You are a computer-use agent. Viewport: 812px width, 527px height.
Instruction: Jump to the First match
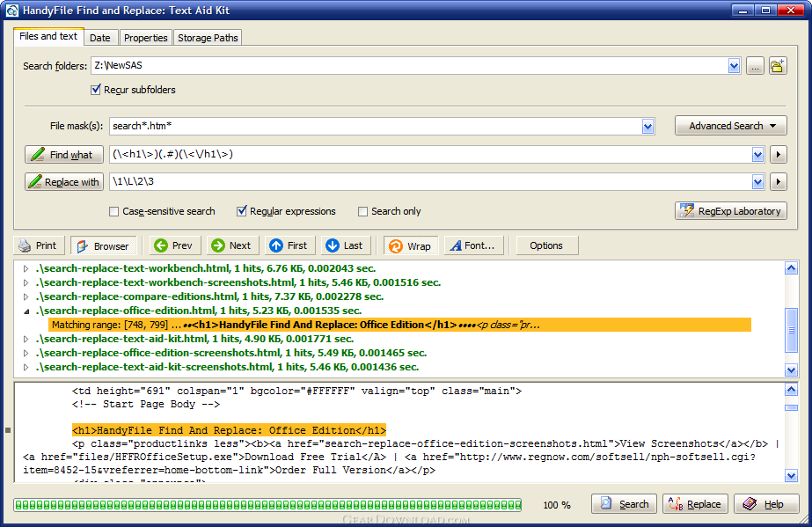[x=289, y=245]
